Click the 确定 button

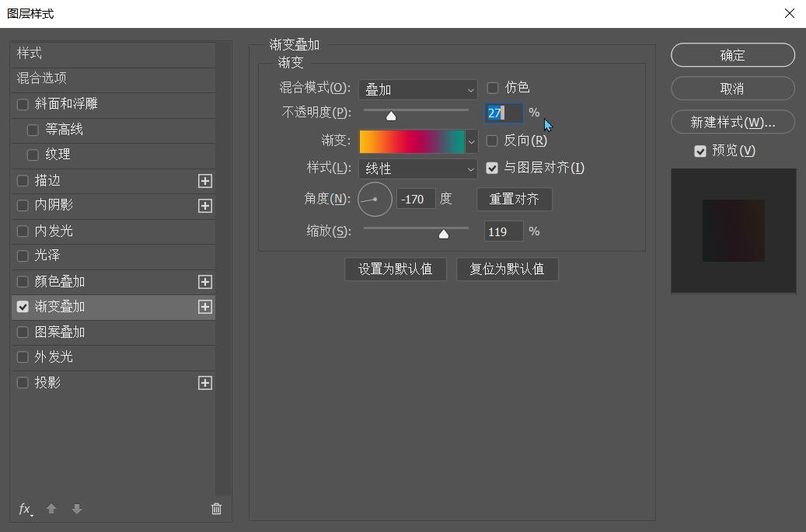tap(732, 55)
